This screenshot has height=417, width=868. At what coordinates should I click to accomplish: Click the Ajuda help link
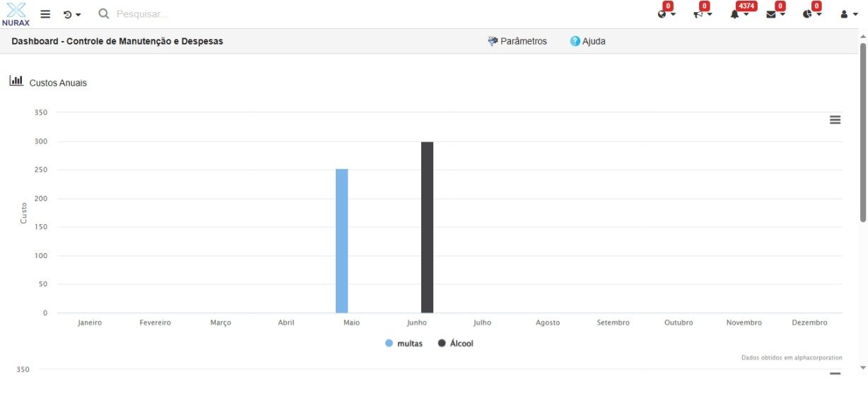coord(587,41)
